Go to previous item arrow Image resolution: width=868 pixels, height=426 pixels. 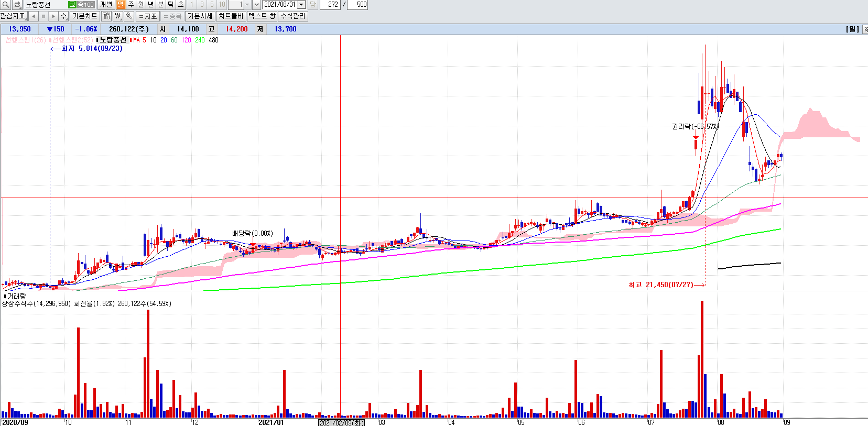click(34, 16)
